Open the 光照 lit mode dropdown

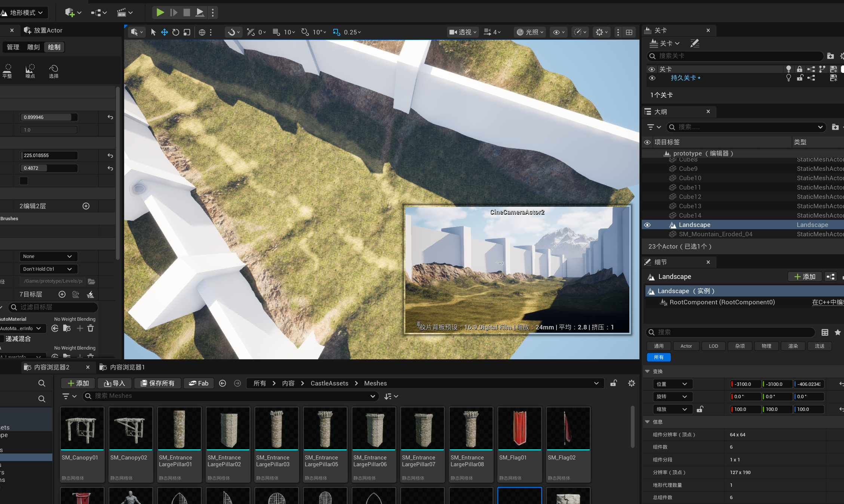[x=530, y=32]
